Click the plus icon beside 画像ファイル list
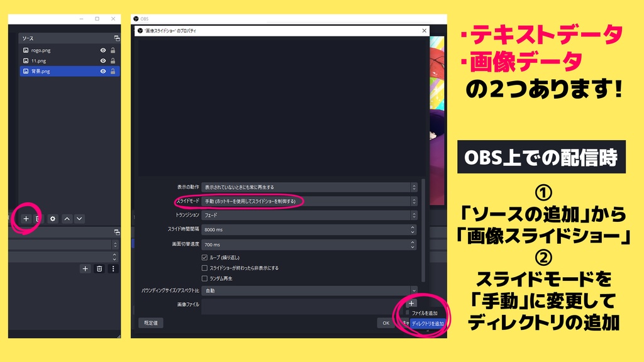The width and height of the screenshot is (644, 362). pyautogui.click(x=411, y=303)
